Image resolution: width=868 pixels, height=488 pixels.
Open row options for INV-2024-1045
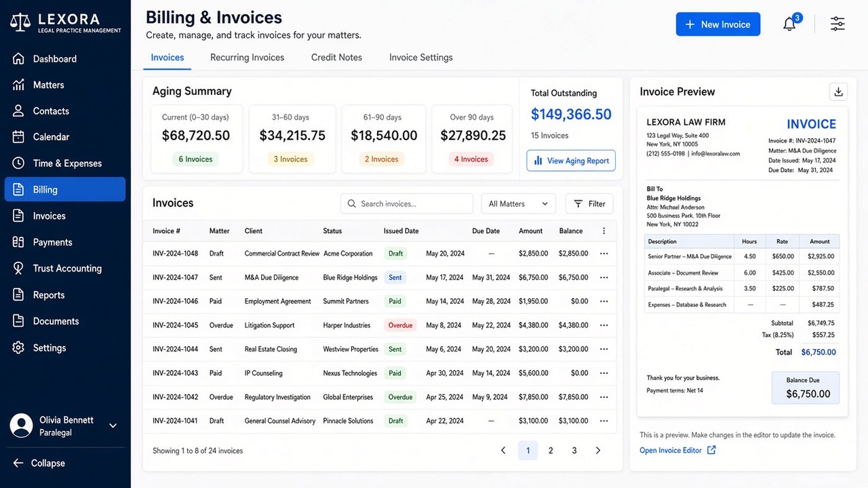coord(604,325)
